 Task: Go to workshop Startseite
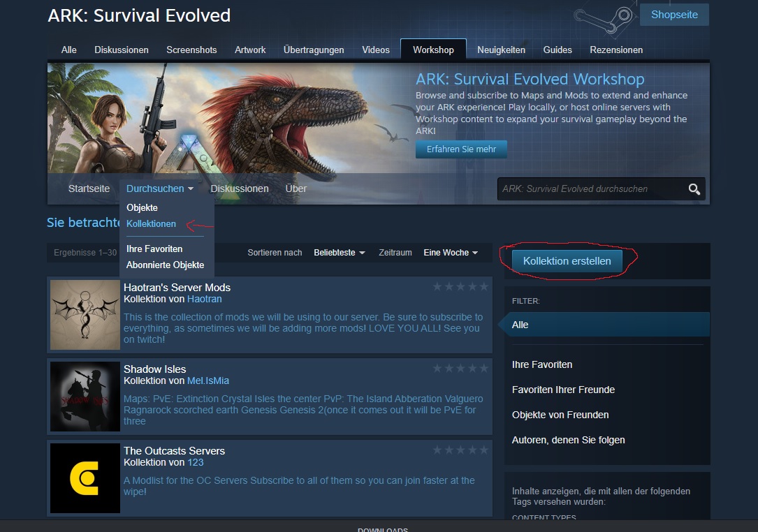(x=89, y=189)
